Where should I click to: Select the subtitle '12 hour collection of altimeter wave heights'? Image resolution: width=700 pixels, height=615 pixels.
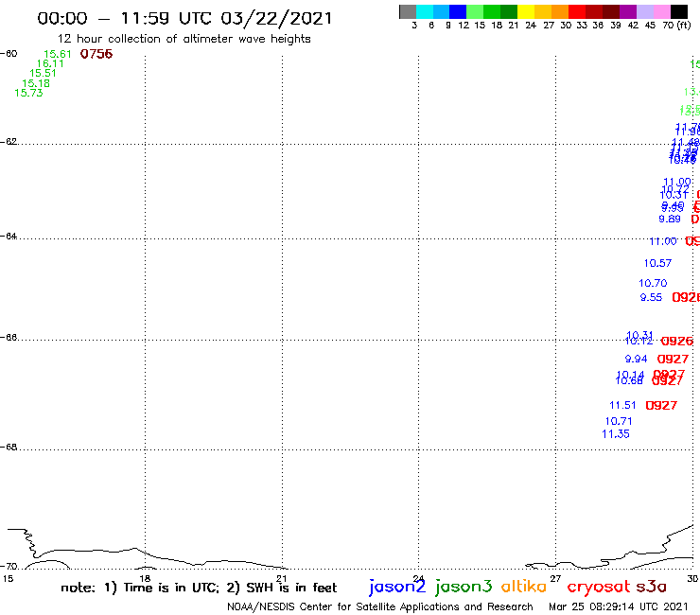[184, 39]
